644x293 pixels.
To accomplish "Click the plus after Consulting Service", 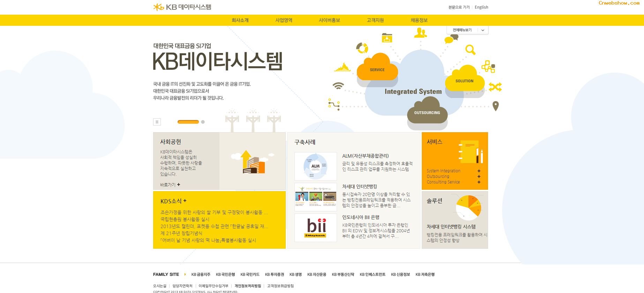I will 479,182.
